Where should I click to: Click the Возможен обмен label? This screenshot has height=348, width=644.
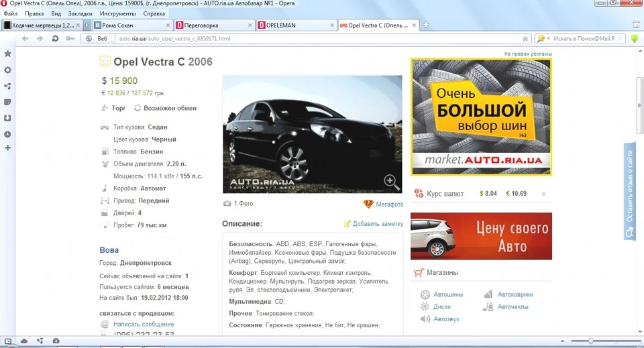170,108
